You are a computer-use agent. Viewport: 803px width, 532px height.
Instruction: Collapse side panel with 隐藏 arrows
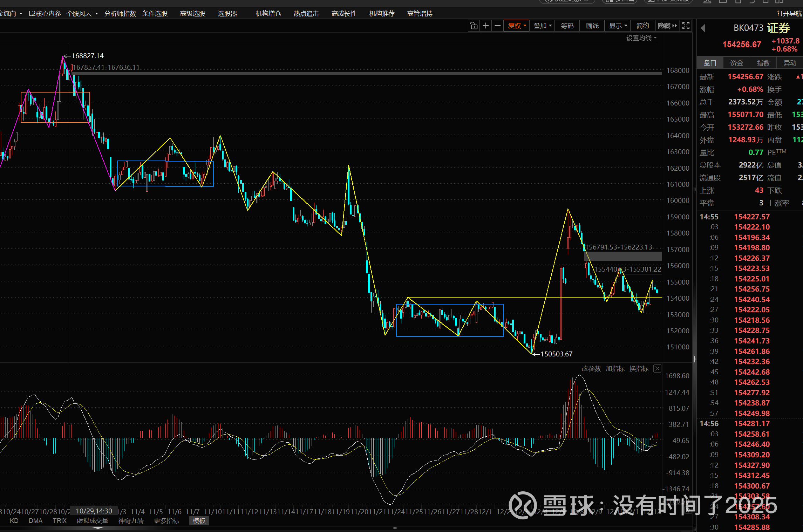tap(667, 26)
